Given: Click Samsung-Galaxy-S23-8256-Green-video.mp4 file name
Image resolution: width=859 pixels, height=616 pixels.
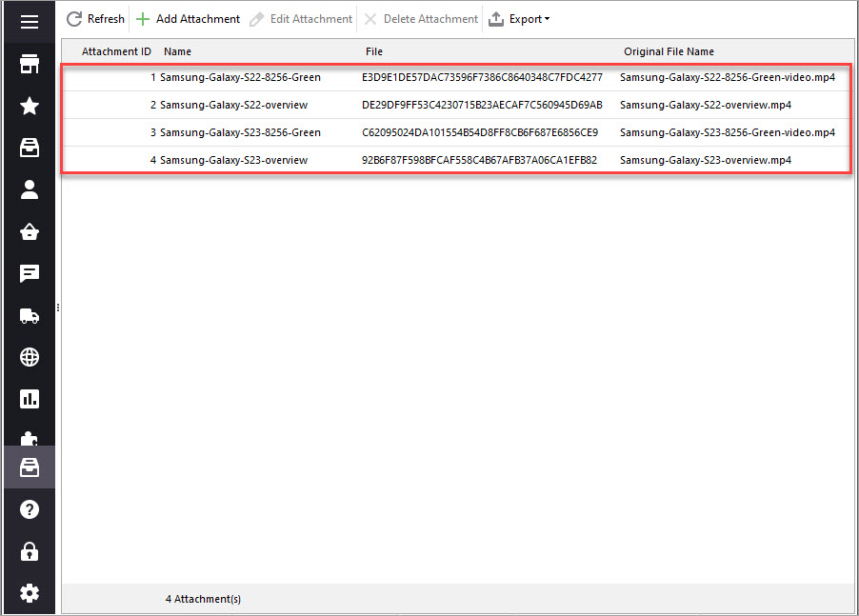Looking at the screenshot, I should [728, 132].
